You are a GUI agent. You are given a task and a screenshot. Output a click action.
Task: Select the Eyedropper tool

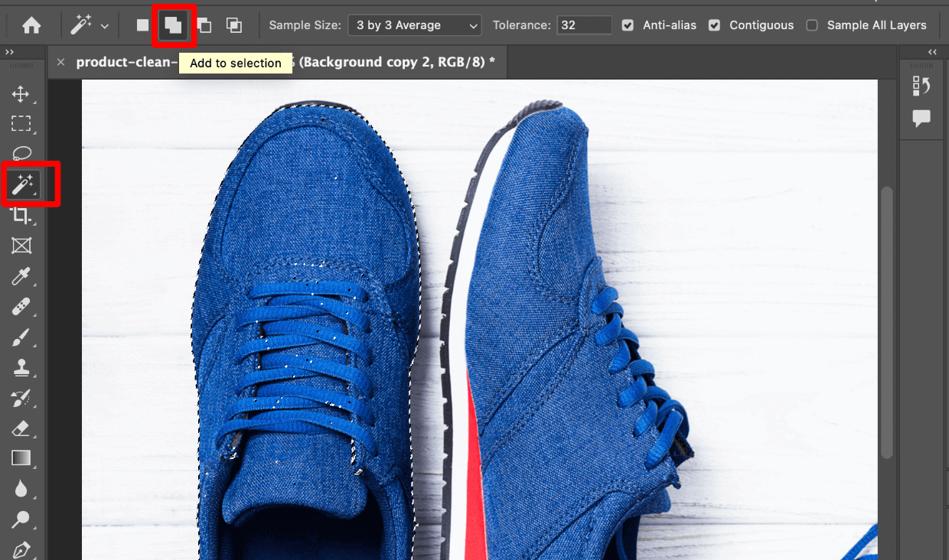[21, 276]
